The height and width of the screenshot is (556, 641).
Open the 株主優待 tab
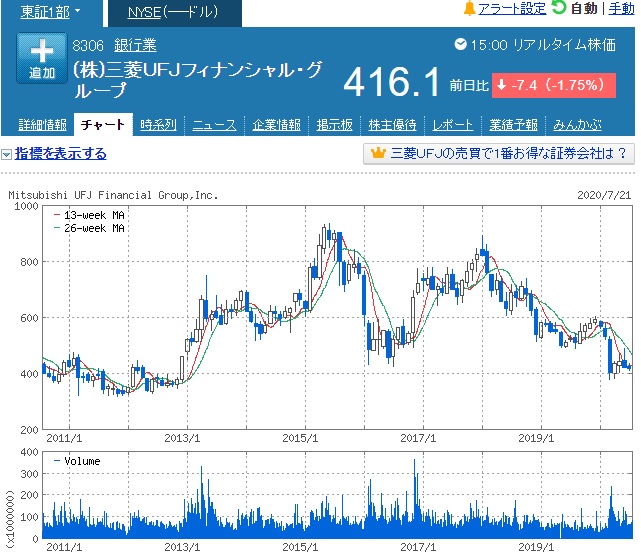click(x=392, y=125)
